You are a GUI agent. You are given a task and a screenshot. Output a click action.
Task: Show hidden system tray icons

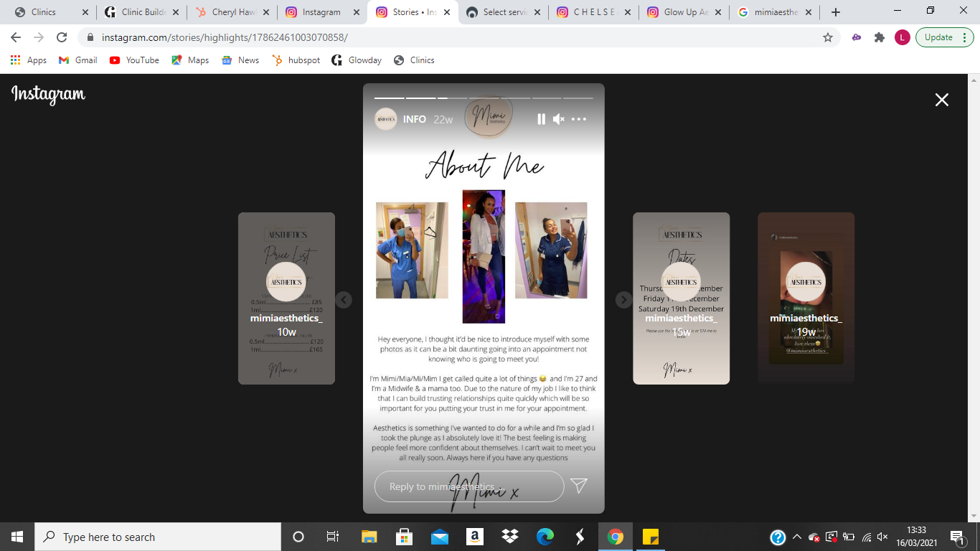[x=797, y=537]
